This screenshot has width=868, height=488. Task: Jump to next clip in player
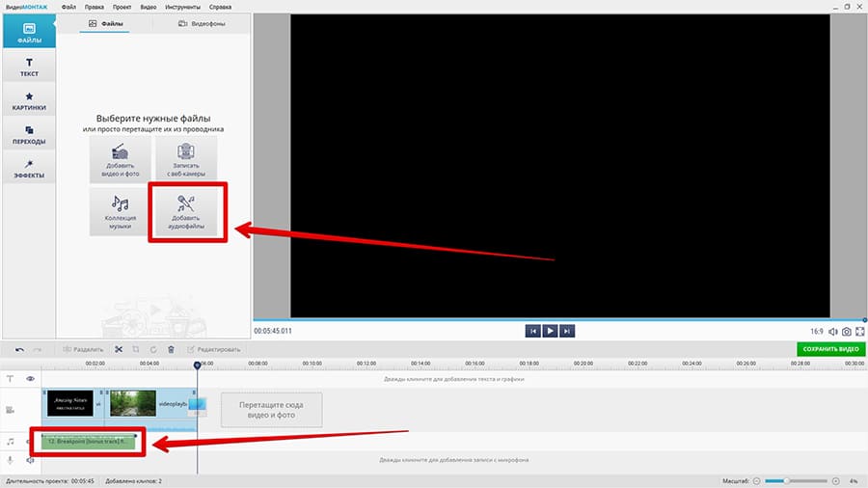567,331
